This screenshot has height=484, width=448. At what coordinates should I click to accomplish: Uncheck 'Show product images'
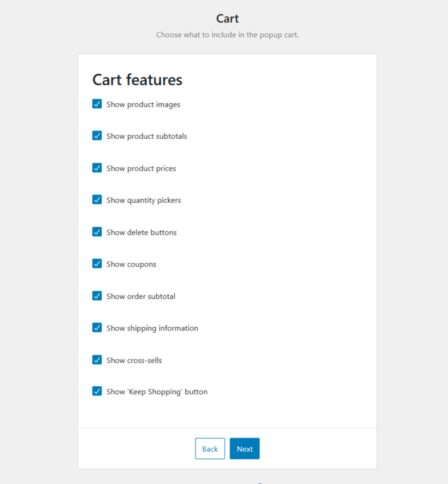pos(97,103)
